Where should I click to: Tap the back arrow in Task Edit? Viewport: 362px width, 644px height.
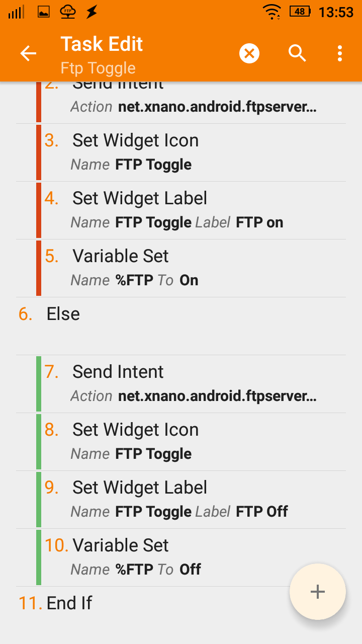coord(28,53)
